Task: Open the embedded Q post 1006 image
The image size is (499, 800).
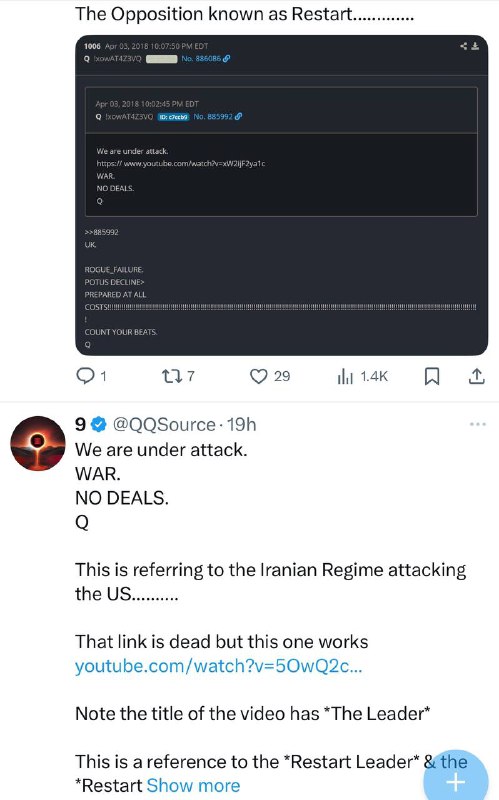Action: [282, 195]
